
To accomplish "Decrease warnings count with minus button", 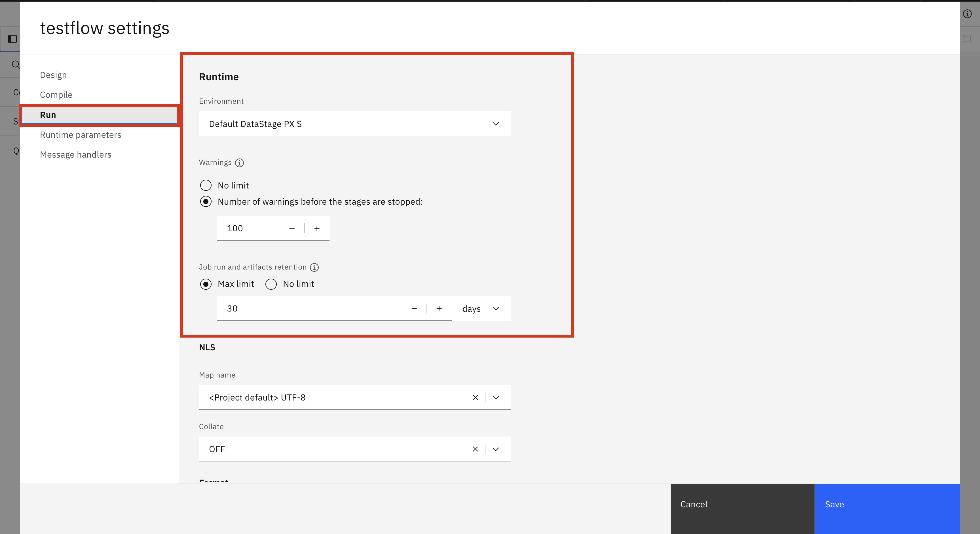I will point(292,228).
